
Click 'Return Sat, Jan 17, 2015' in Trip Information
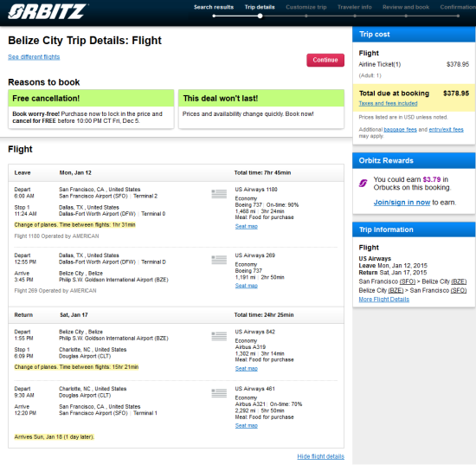pyautogui.click(x=393, y=273)
